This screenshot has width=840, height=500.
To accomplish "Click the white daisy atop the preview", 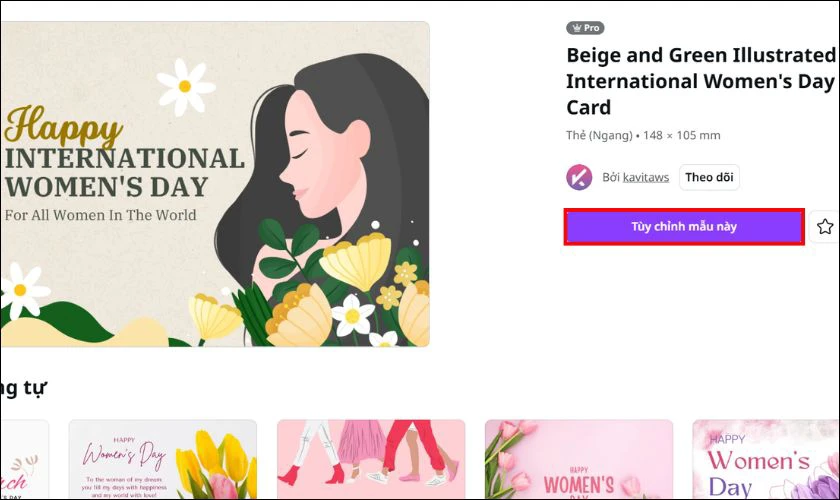I will click(x=185, y=86).
